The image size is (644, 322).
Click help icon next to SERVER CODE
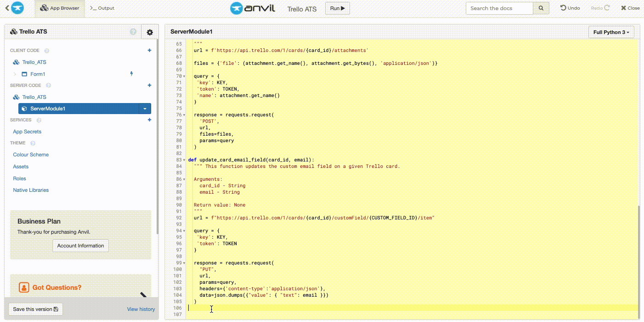coord(49,86)
